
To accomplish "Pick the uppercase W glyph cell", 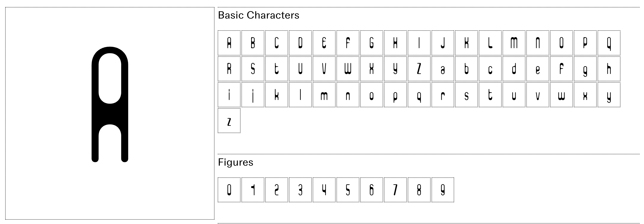I will tap(348, 69).
